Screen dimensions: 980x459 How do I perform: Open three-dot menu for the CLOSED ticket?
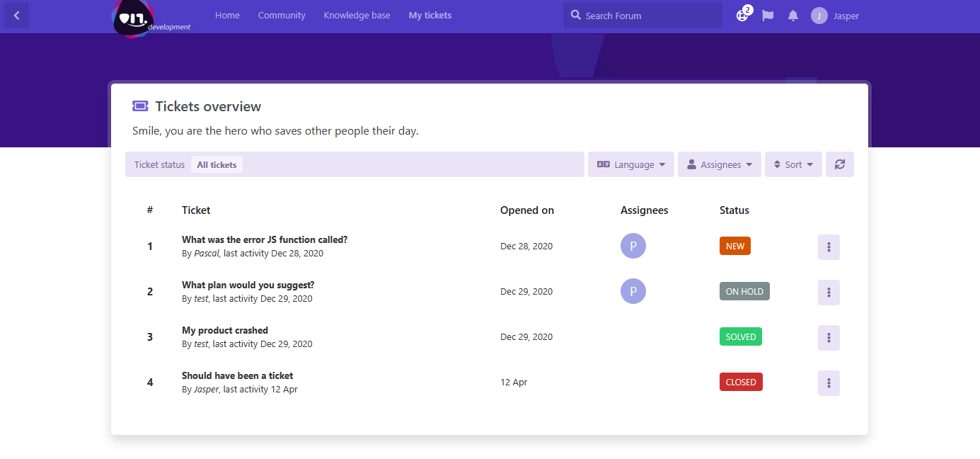(829, 383)
